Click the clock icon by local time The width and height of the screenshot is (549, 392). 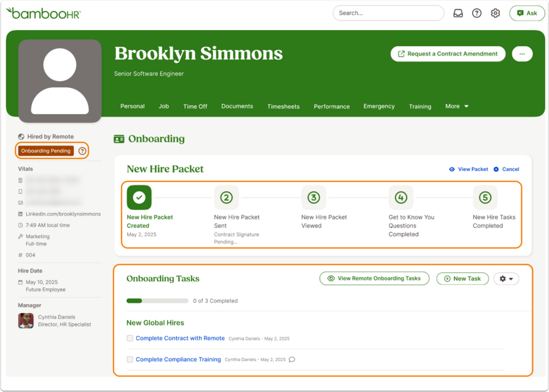click(x=21, y=225)
